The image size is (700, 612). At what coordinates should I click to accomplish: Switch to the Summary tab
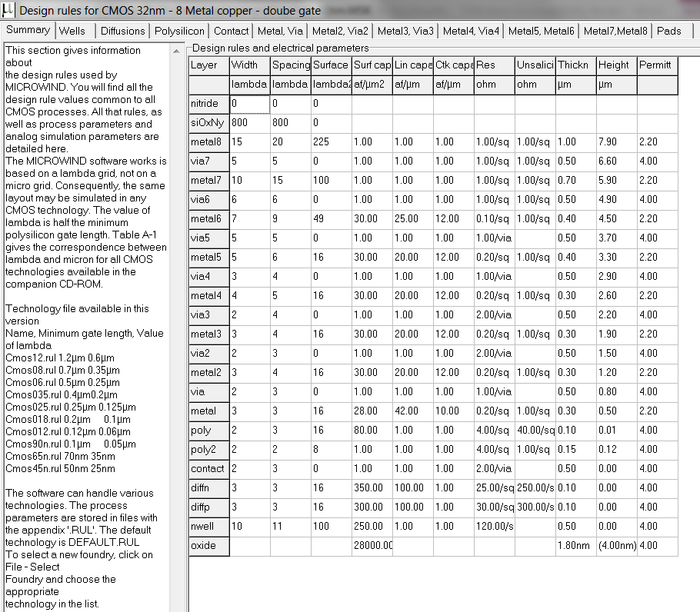pos(28,30)
